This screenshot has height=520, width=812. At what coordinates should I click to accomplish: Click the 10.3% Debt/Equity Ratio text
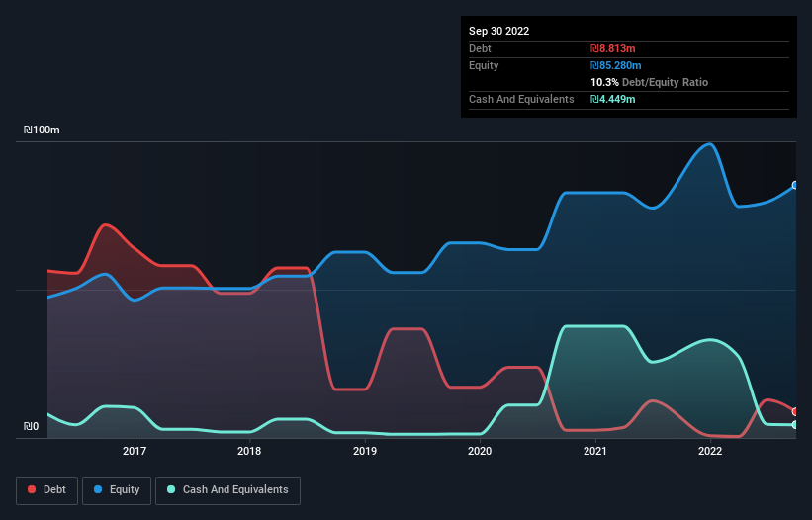pos(649,82)
